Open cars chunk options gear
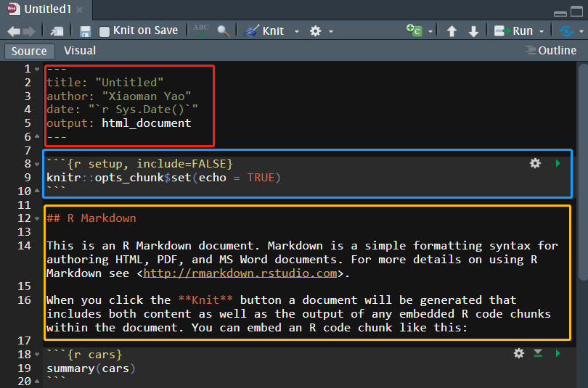Image resolution: width=588 pixels, height=388 pixels. point(519,353)
